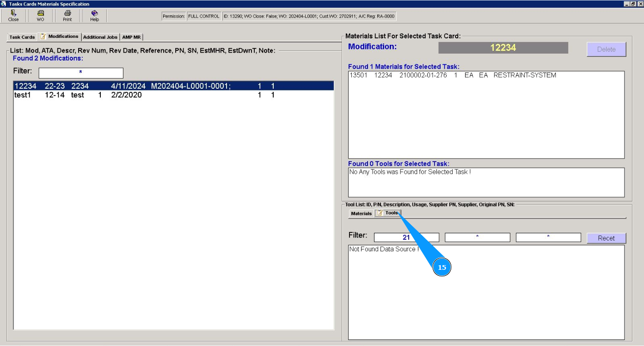Click 'Not Found Data Source' message
The height and width of the screenshot is (346, 644).
tap(384, 249)
